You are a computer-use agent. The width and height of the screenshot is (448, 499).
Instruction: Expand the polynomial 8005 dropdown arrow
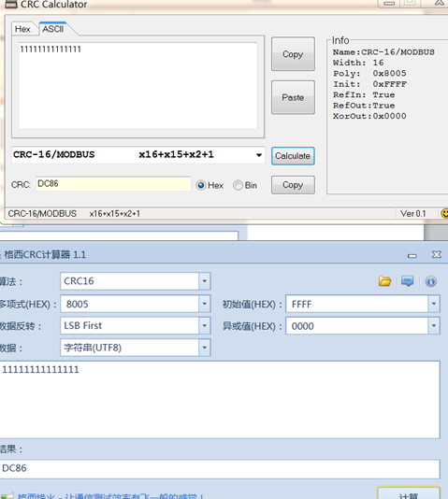click(x=205, y=304)
